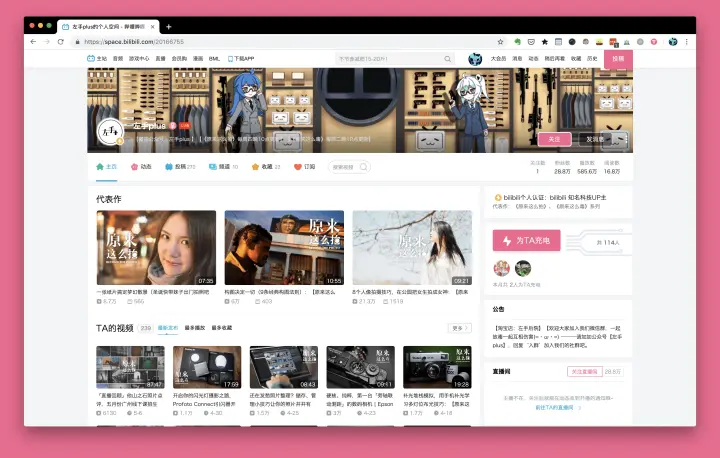Click the pink 投稿 upload button
Screen dimensions: 720x458
(x=618, y=59)
